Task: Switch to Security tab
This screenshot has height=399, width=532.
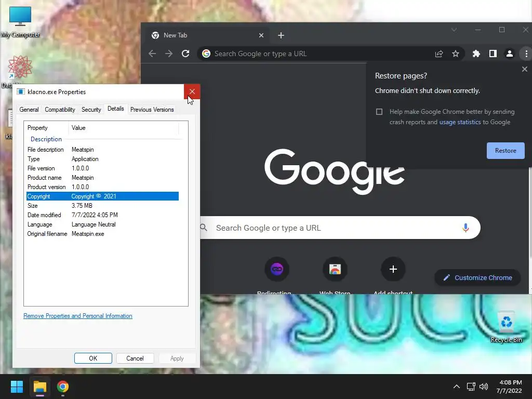Action: point(91,110)
